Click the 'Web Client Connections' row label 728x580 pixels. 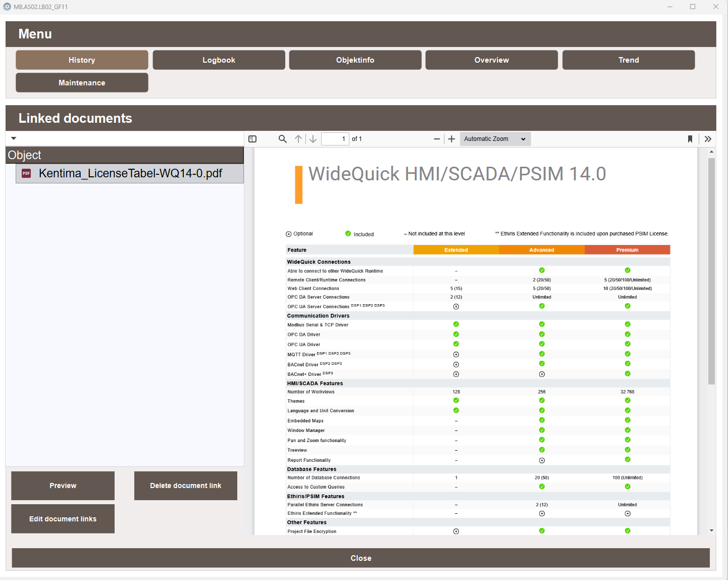314,288
